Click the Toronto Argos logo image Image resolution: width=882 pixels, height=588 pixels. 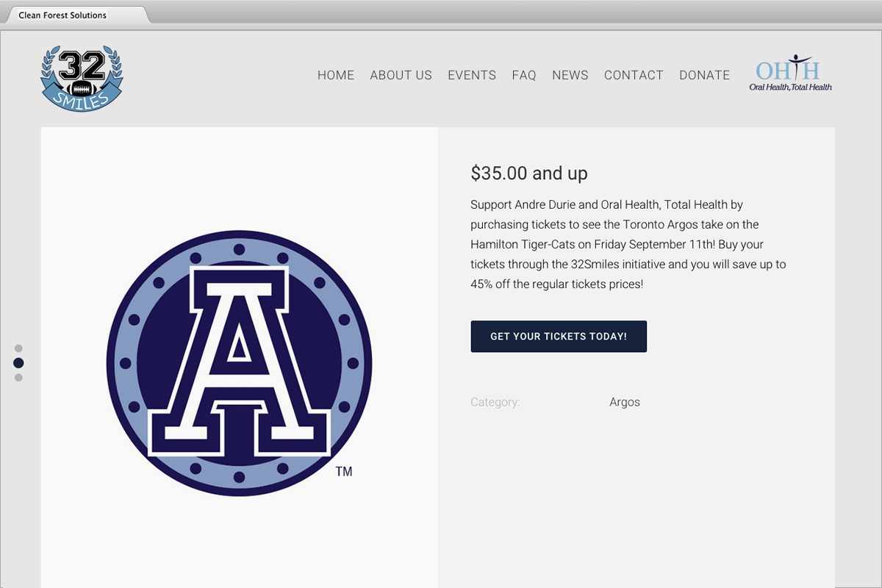[x=239, y=363]
